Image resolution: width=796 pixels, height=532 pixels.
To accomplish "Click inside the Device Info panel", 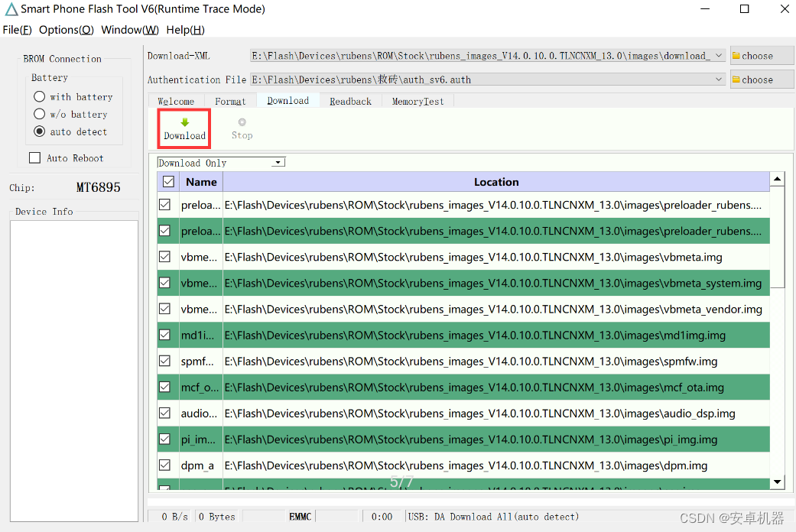I will pos(74,371).
